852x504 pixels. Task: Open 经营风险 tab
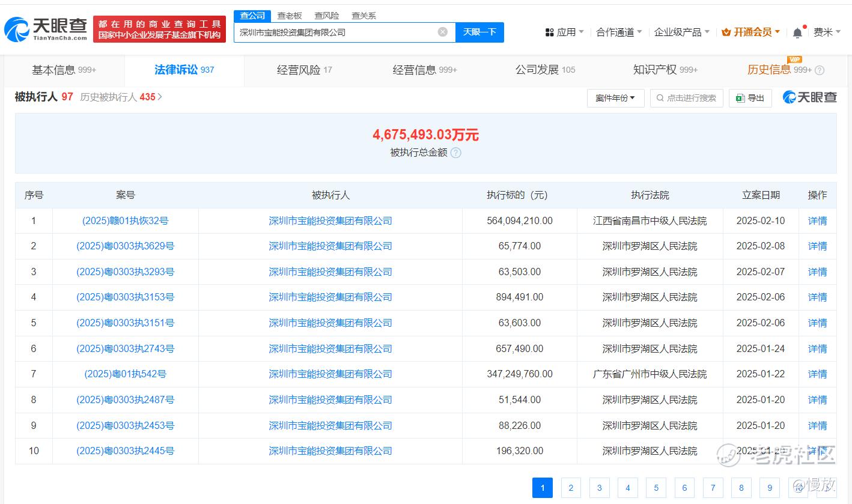click(305, 70)
